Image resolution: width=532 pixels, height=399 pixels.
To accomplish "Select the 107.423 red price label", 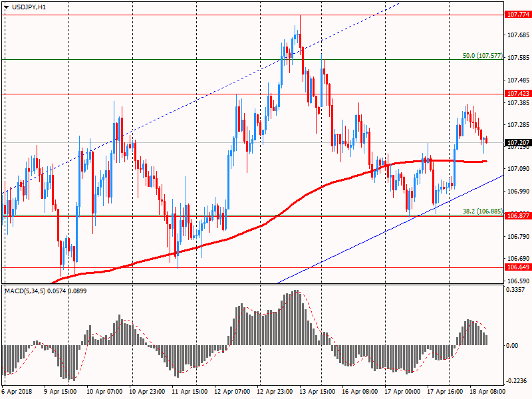I will pos(518,94).
